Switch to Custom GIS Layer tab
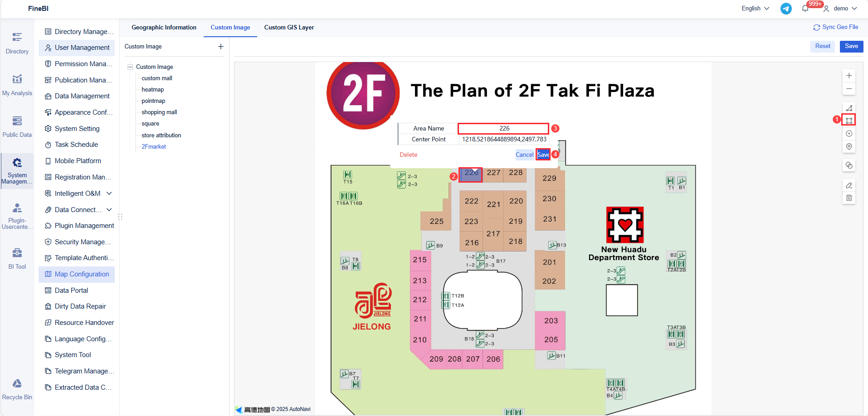Screen dimensions: 868x416 coord(289,28)
